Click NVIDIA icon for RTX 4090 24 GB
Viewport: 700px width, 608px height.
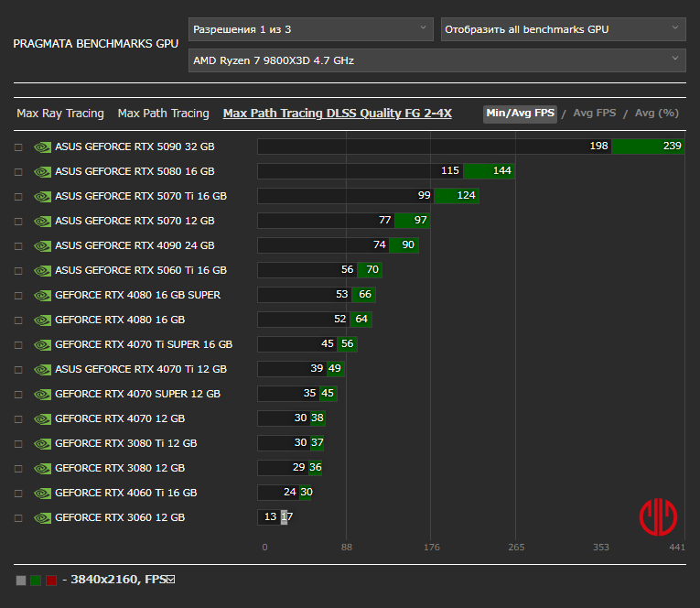(x=42, y=245)
